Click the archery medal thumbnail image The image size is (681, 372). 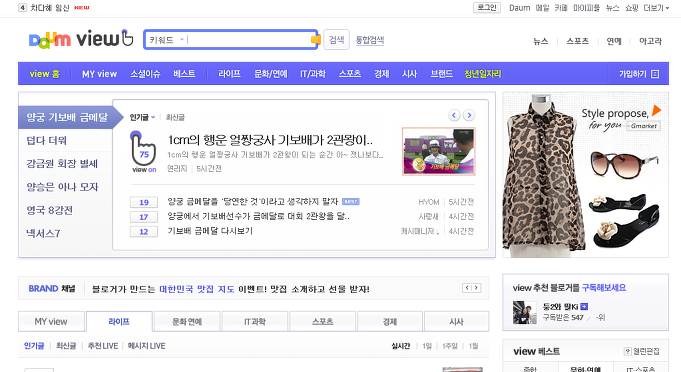coord(439,151)
